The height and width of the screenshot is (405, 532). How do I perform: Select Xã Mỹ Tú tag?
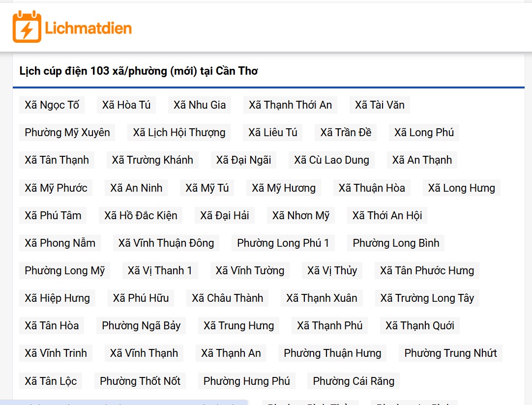pyautogui.click(x=207, y=188)
